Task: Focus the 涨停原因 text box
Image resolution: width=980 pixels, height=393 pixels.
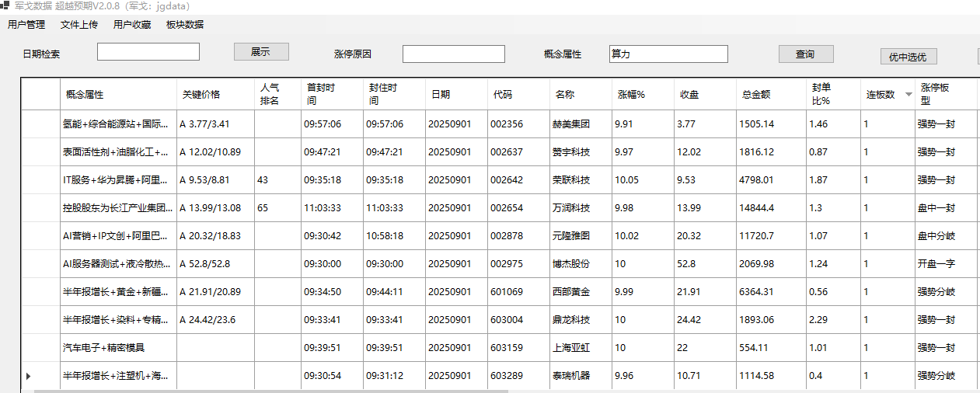Action: click(x=453, y=54)
